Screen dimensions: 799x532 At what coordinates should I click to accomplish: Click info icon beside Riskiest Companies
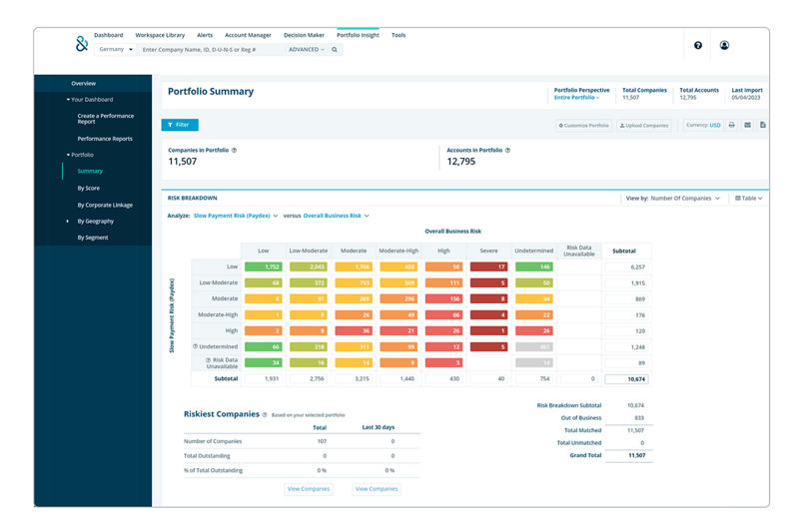(x=264, y=413)
